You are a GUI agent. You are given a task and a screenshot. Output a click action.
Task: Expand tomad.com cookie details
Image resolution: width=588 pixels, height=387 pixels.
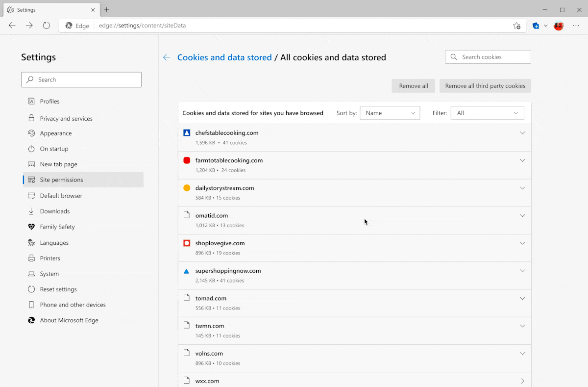pyautogui.click(x=522, y=298)
